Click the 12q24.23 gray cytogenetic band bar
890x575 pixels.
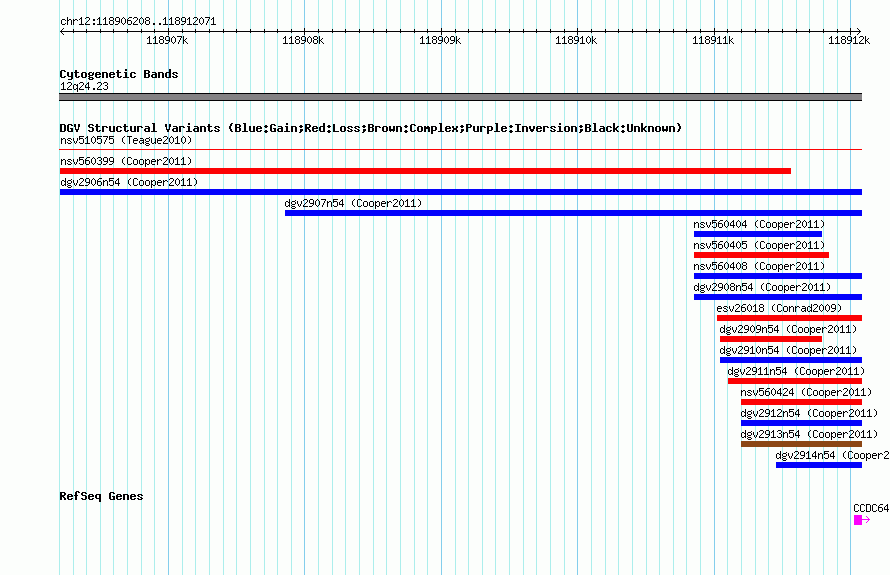point(461,97)
